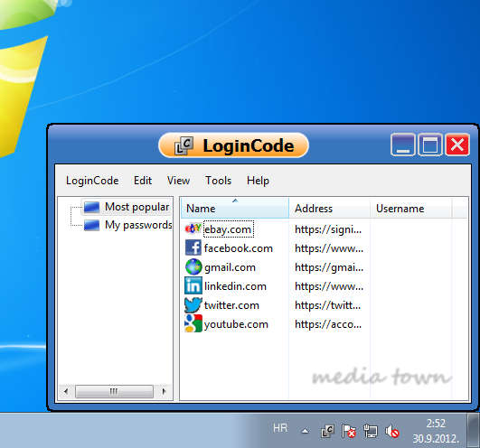The width and height of the screenshot is (480, 448).
Task: Open the Edit menu
Action: (x=143, y=181)
